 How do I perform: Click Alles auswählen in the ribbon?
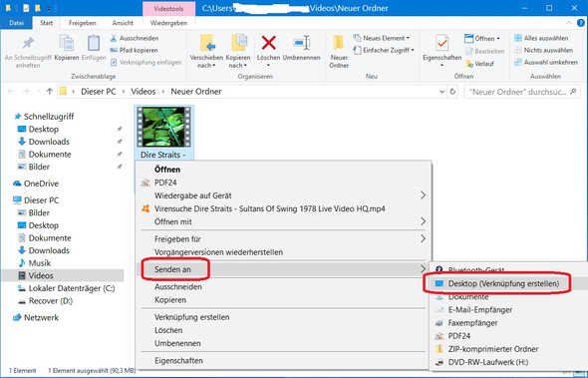[541, 38]
